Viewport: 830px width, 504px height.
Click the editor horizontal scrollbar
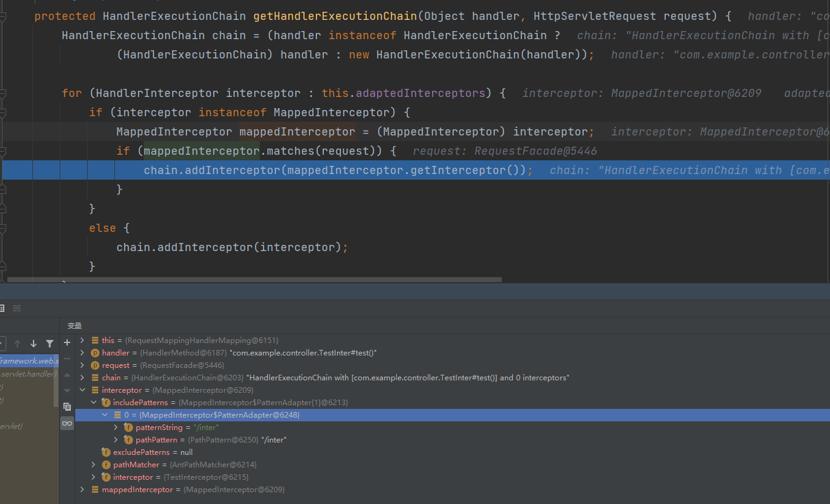click(x=249, y=280)
